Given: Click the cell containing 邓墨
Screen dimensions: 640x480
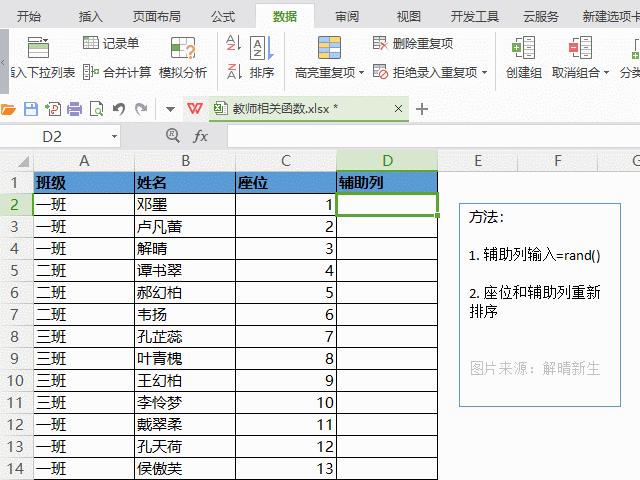Looking at the screenshot, I should point(185,204).
